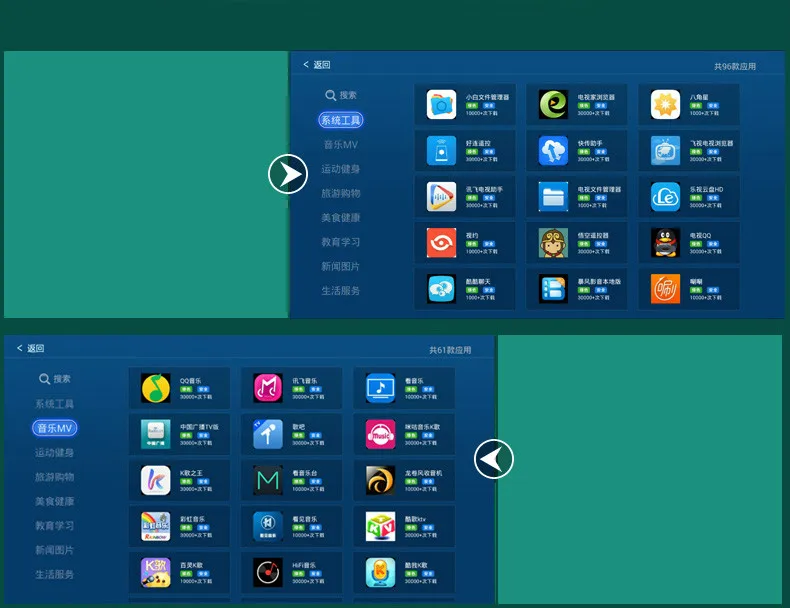Open the red eye app icon
This screenshot has height=608, width=790.
[441, 243]
